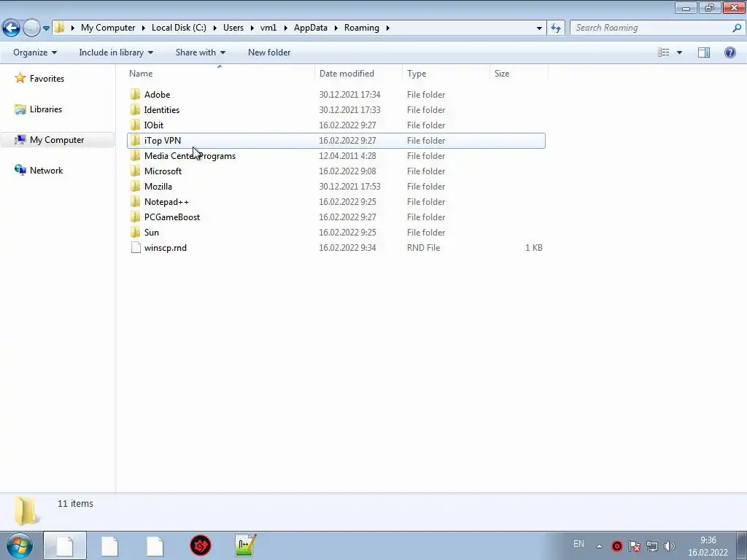The image size is (747, 560).
Task: Click the Change your view icon
Action: [x=664, y=52]
